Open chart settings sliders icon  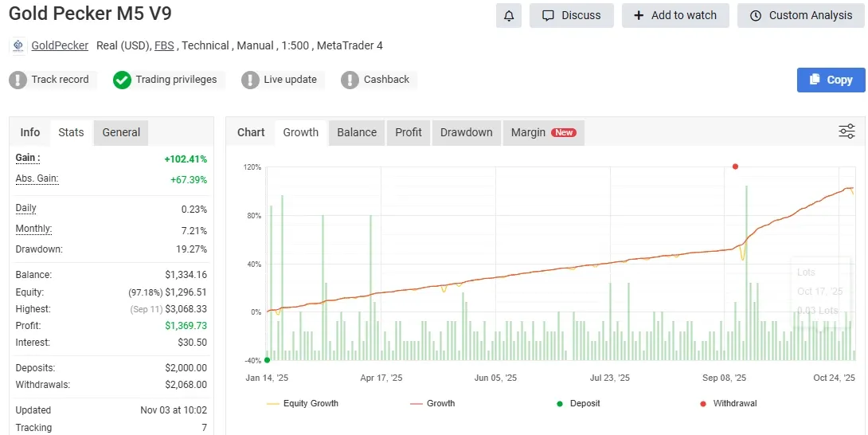point(846,131)
